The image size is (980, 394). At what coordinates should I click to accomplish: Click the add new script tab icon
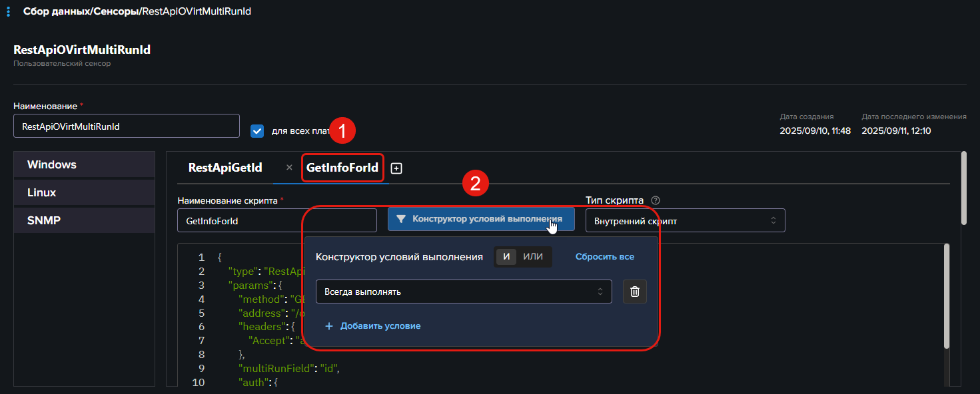point(396,168)
